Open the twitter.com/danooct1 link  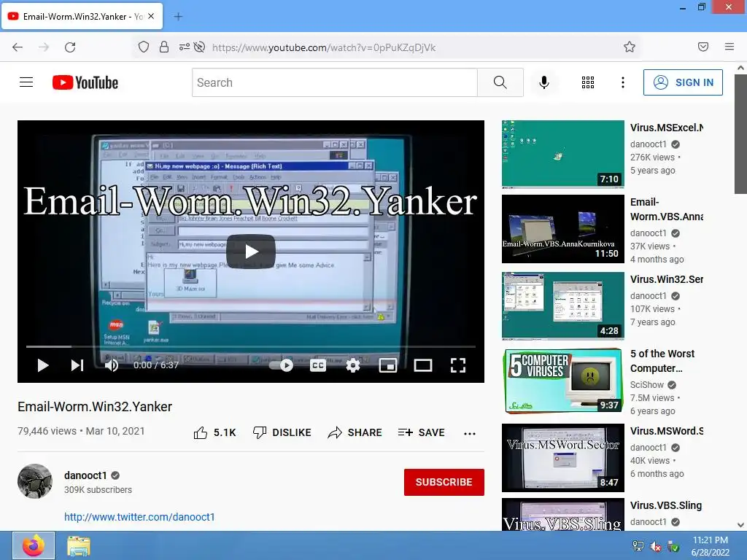pos(139,517)
